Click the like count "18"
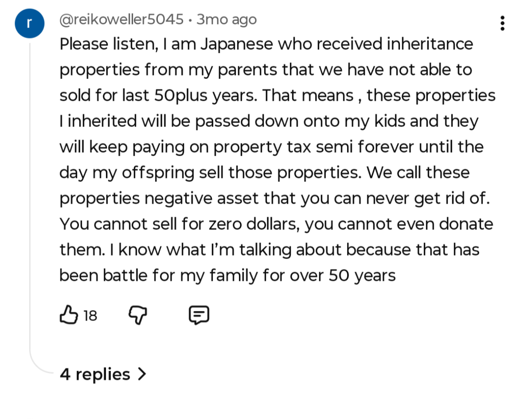Viewport: 532px width, 419px height. click(90, 316)
